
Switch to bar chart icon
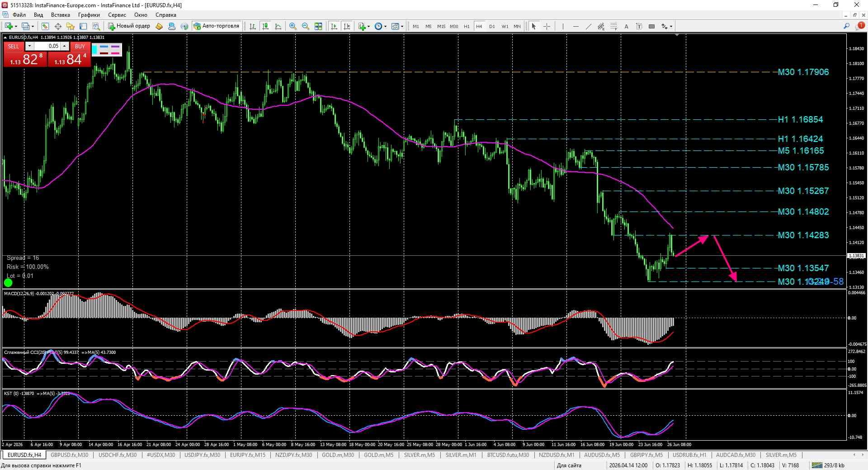click(253, 26)
